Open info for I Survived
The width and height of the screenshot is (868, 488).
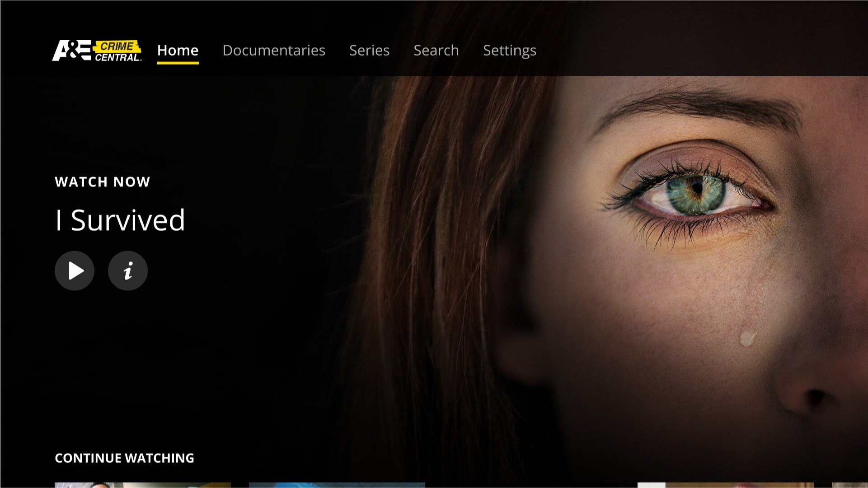(128, 271)
